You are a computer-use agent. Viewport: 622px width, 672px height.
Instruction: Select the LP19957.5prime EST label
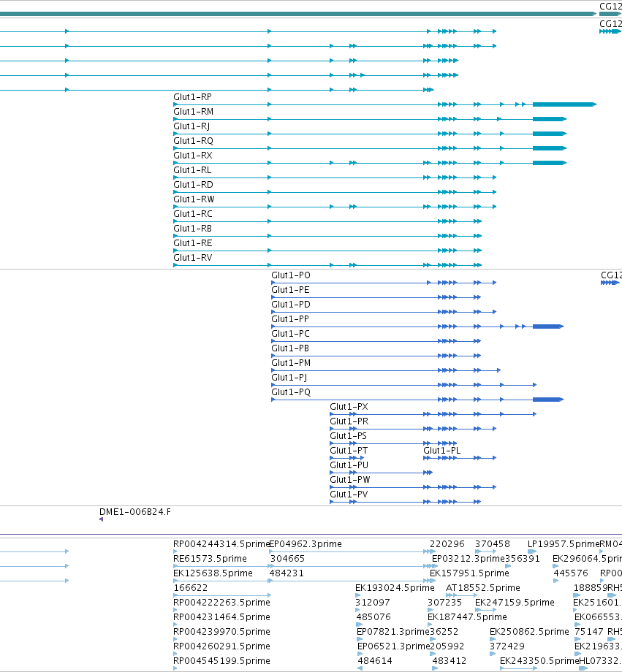564,544
